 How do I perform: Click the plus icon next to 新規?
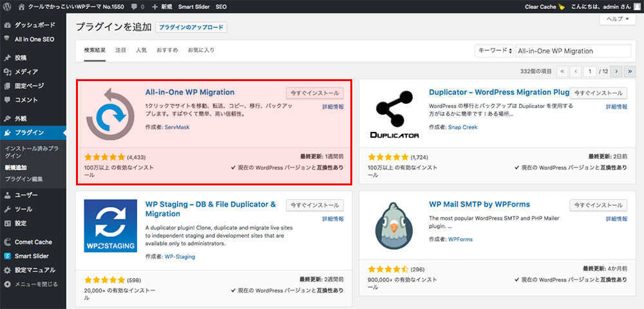(x=155, y=7)
